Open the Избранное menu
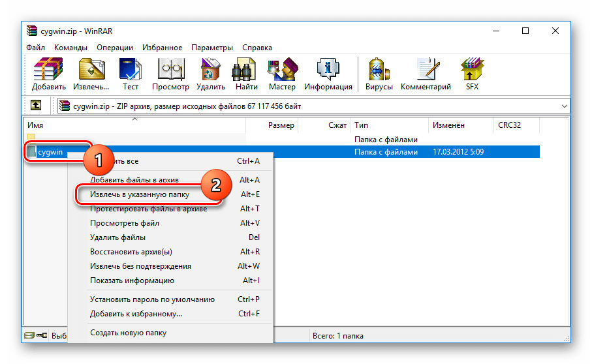Viewport: 592px width, 364px height. pos(162,48)
